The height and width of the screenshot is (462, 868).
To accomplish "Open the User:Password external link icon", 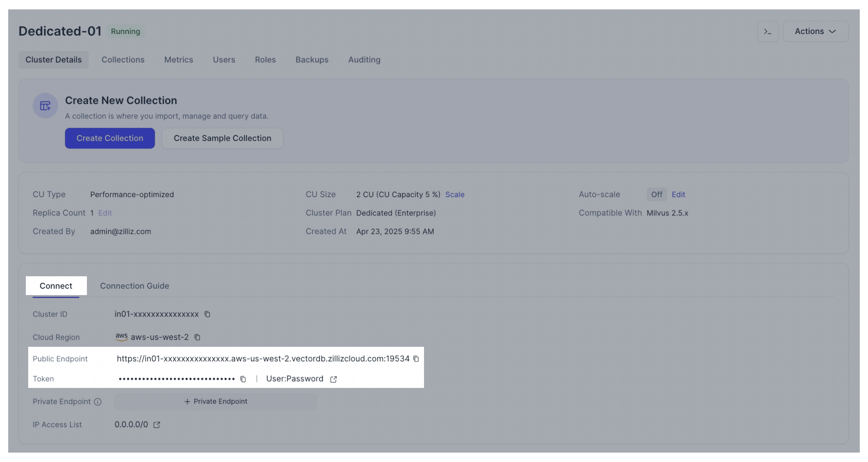I will (x=334, y=379).
